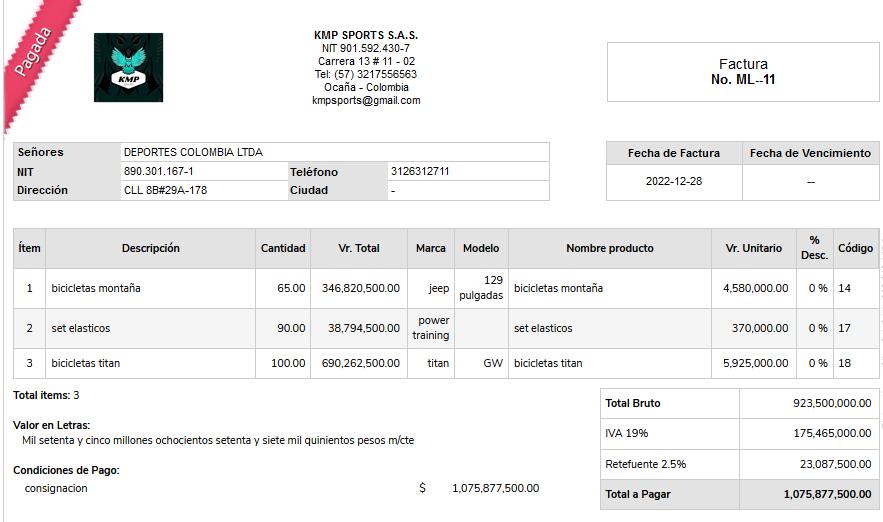Click total '38,794,500.00'
The height and width of the screenshot is (522, 883).
pyautogui.click(x=364, y=328)
